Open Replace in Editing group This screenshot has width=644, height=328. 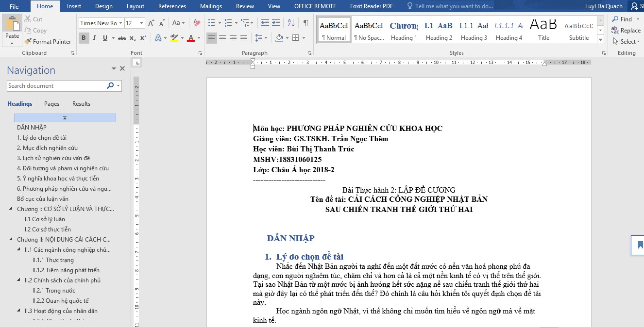[627, 30]
